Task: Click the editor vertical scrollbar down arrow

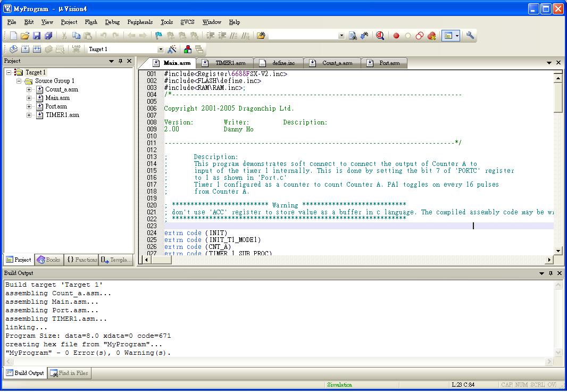Action: (x=558, y=251)
